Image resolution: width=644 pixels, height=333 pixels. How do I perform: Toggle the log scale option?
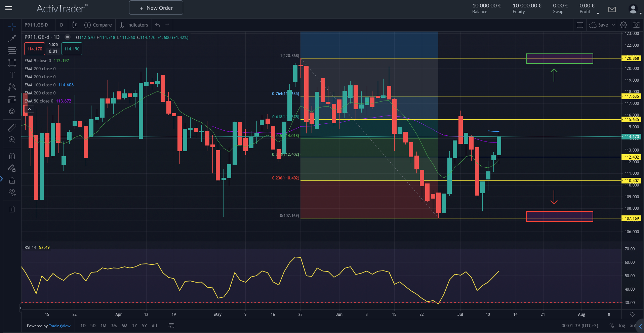(x=622, y=326)
